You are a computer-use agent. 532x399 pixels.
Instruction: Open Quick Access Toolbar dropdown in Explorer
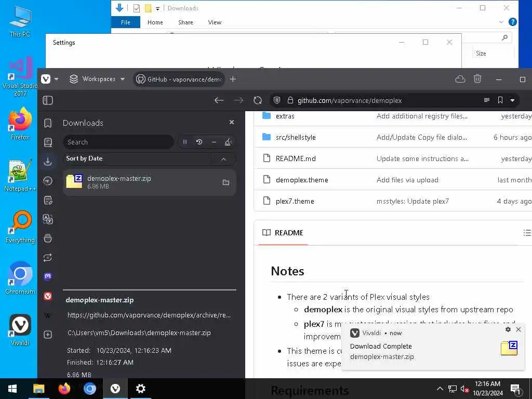pyautogui.click(x=158, y=8)
